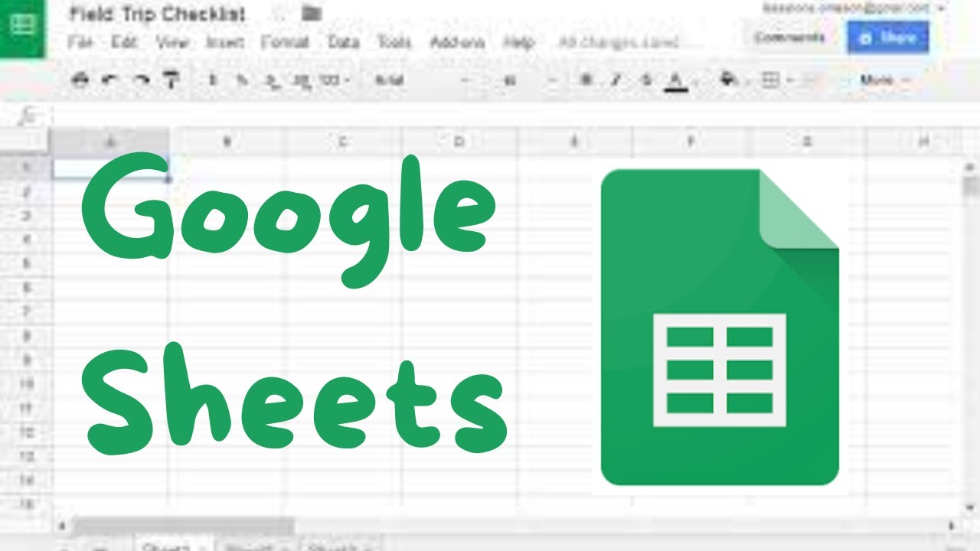Expand the More toolbar options
The height and width of the screenshot is (551, 980).
pos(886,80)
